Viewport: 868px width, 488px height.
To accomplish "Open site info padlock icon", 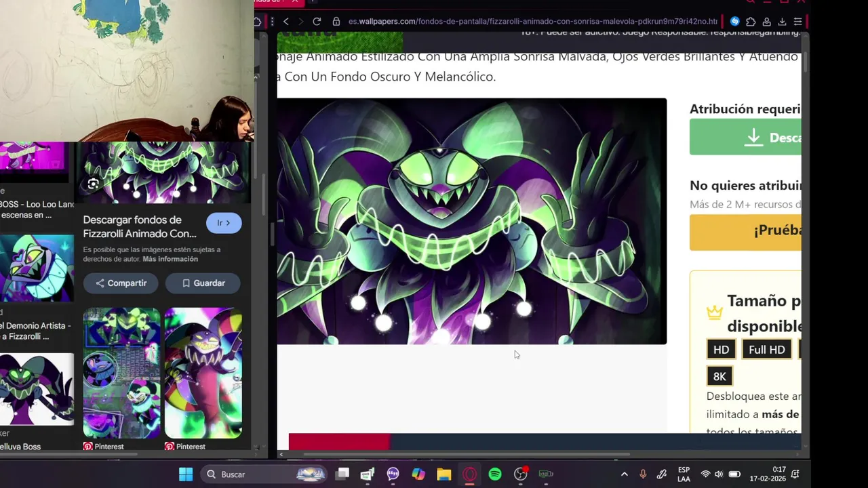I will (x=336, y=22).
